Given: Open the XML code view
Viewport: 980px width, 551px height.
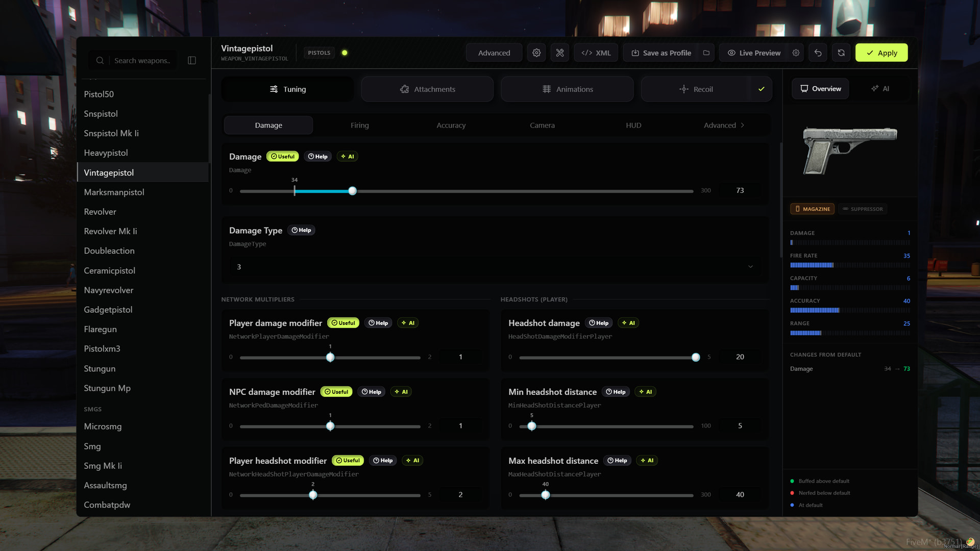Looking at the screenshot, I should point(596,53).
